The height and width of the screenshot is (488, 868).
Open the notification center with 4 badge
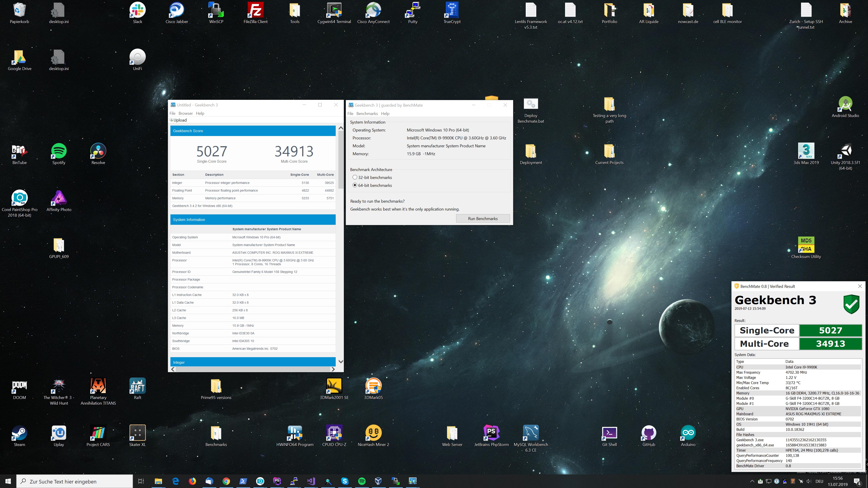(x=858, y=482)
